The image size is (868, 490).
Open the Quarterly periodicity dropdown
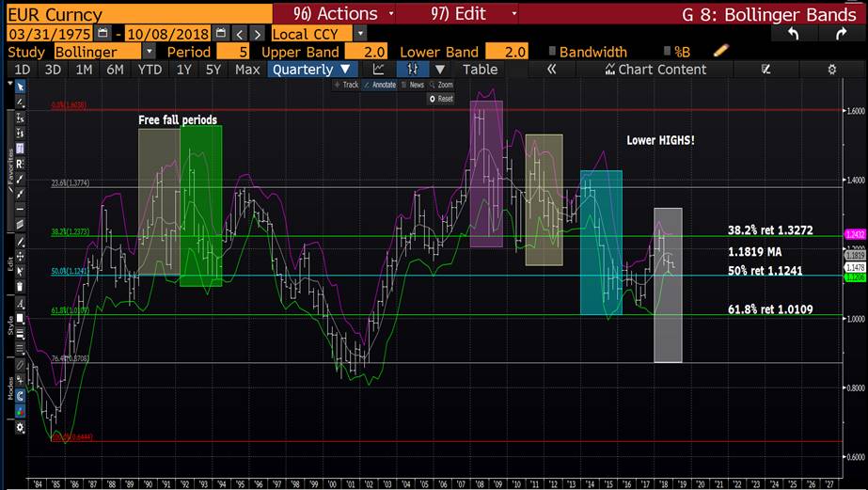[312, 70]
